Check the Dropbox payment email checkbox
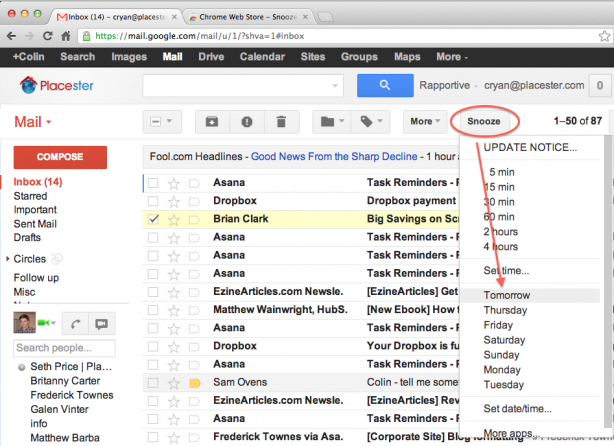 point(153,201)
